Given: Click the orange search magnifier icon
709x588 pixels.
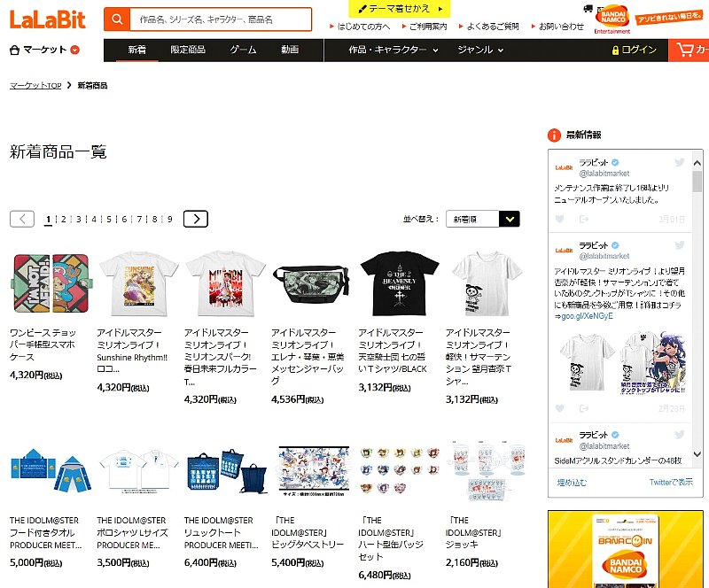Looking at the screenshot, I should click(x=117, y=19).
